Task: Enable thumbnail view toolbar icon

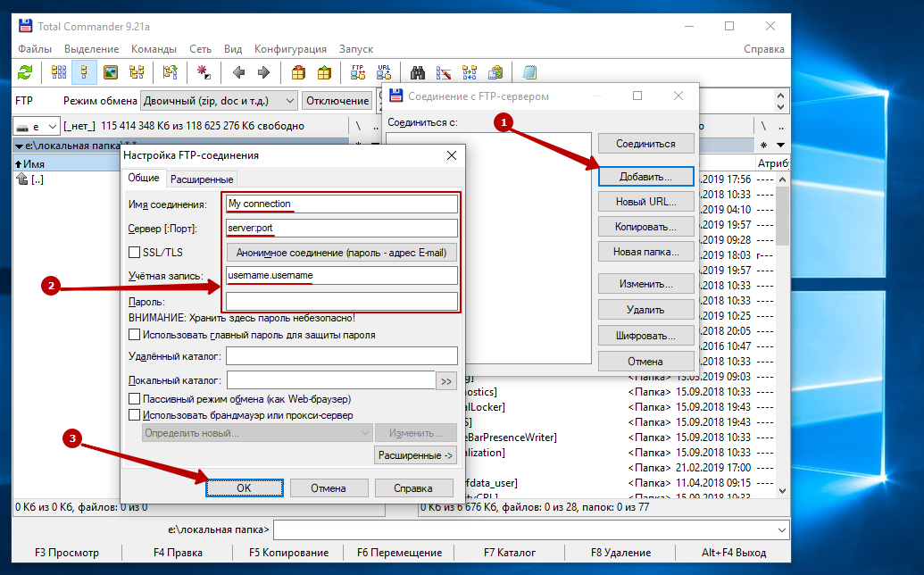Action: (x=110, y=72)
